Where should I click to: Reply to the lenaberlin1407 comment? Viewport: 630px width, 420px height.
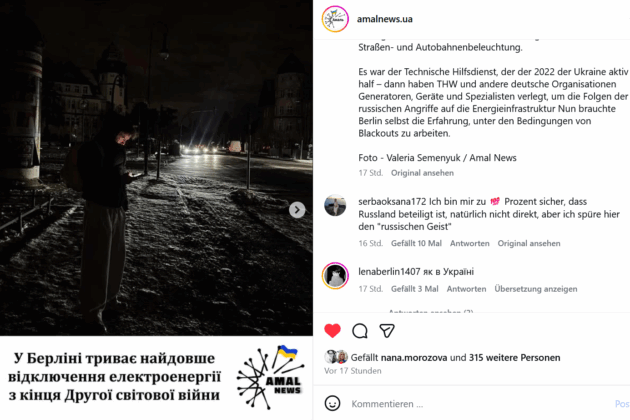(x=466, y=289)
